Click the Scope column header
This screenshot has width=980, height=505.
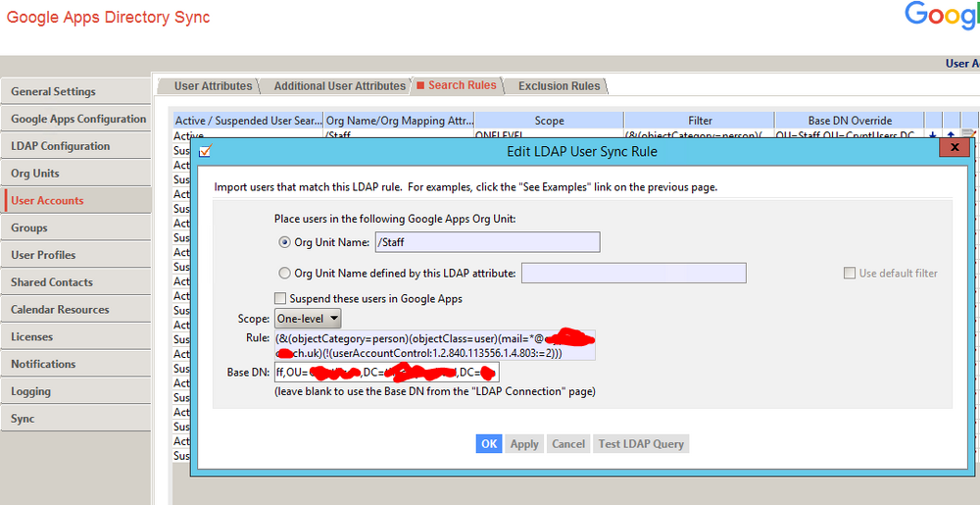click(550, 121)
